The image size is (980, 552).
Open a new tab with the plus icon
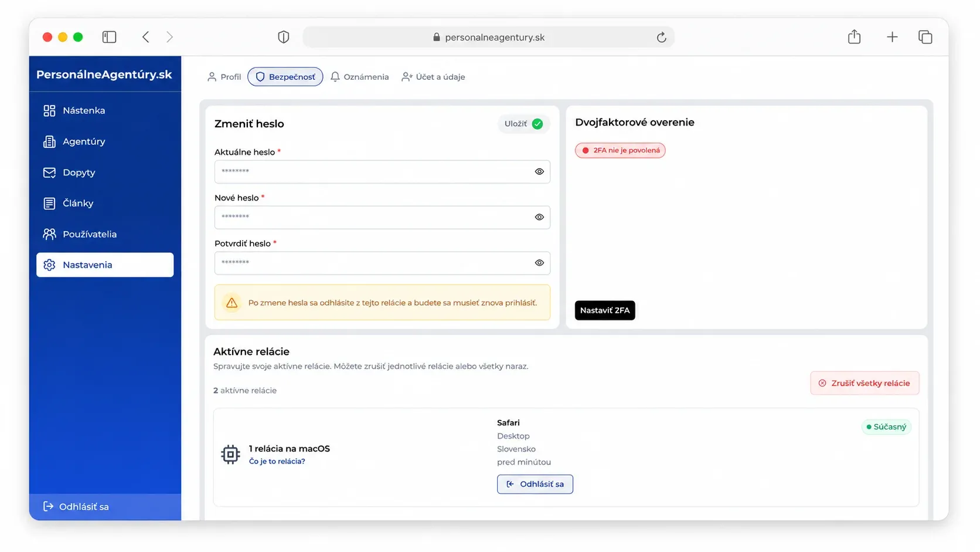tap(892, 37)
